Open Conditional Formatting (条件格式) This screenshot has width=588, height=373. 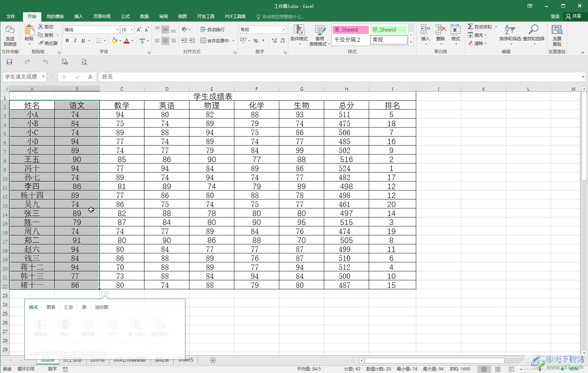click(299, 36)
